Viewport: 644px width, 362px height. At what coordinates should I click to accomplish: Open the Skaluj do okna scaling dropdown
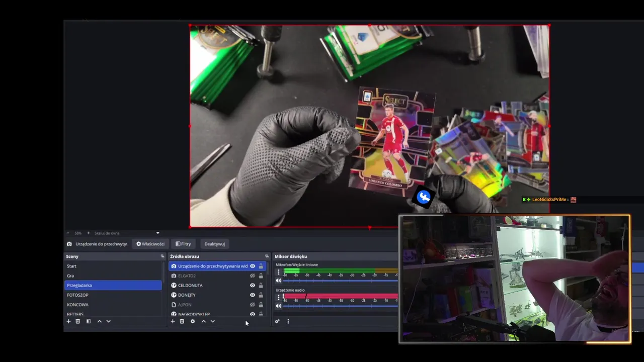[127, 233]
